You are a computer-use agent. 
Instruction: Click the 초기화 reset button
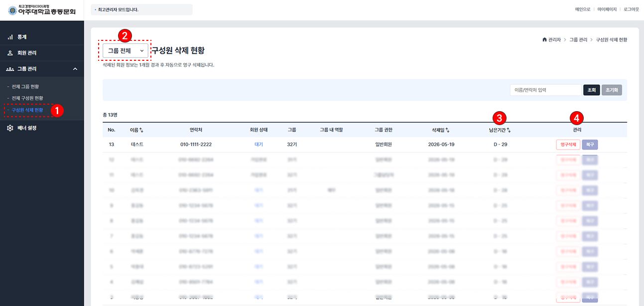pos(612,90)
